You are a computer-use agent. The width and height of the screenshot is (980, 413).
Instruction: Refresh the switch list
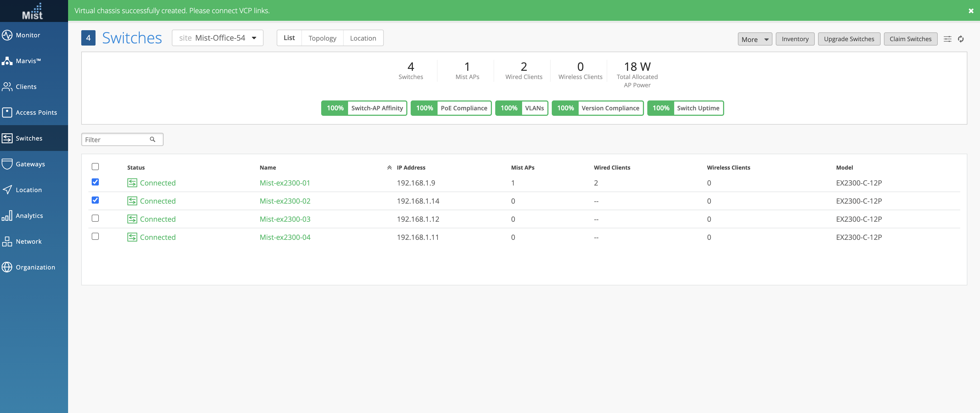[961, 39]
